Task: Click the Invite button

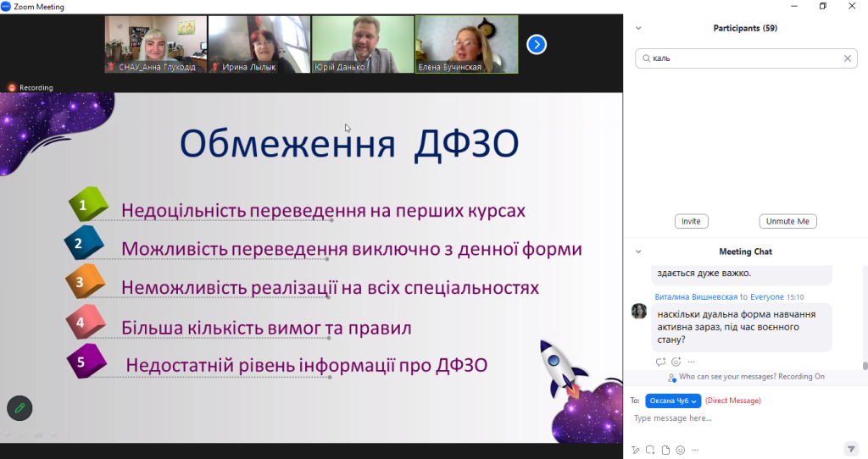Action: [x=691, y=221]
